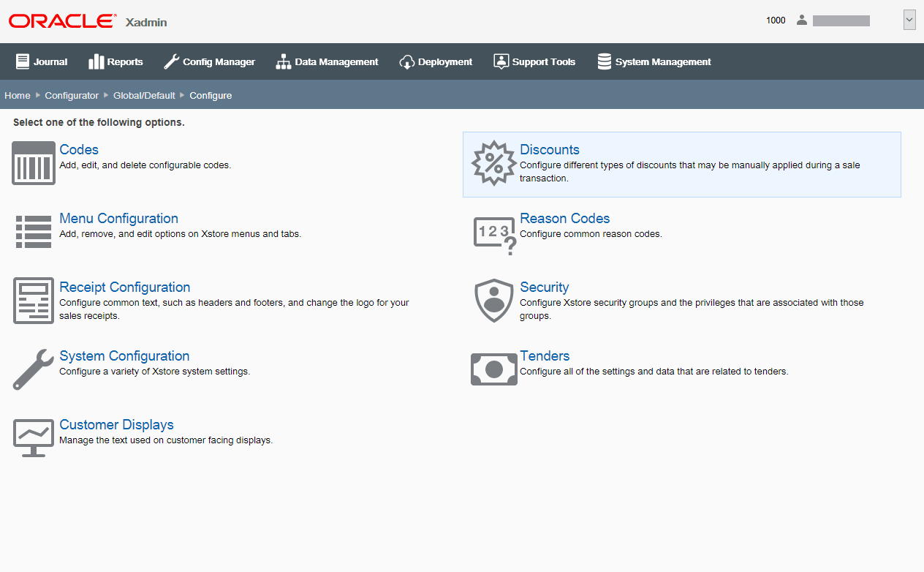Open the Data Management menu
The width and height of the screenshot is (924, 572).
click(x=327, y=61)
